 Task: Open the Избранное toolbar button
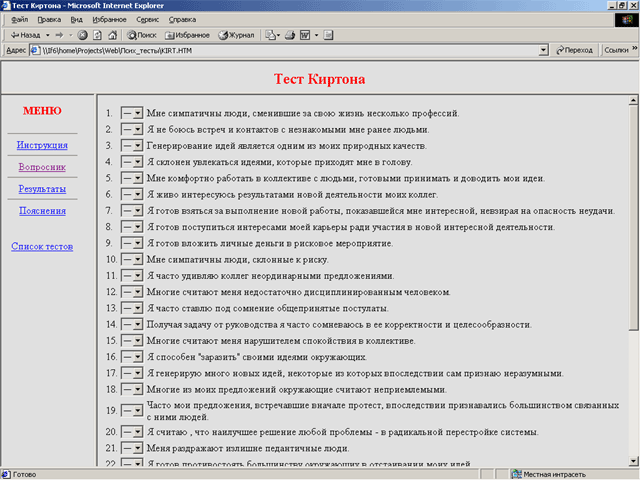click(187, 35)
